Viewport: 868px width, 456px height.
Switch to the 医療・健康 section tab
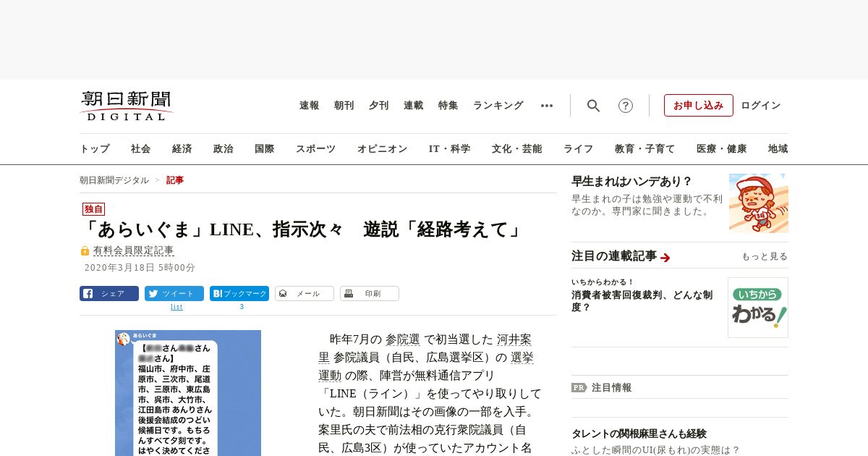pos(722,149)
